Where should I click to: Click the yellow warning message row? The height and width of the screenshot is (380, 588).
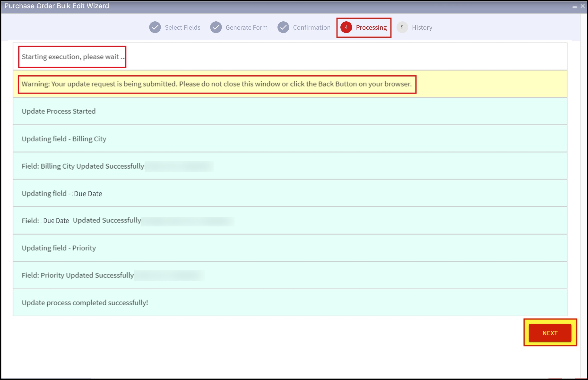click(216, 84)
